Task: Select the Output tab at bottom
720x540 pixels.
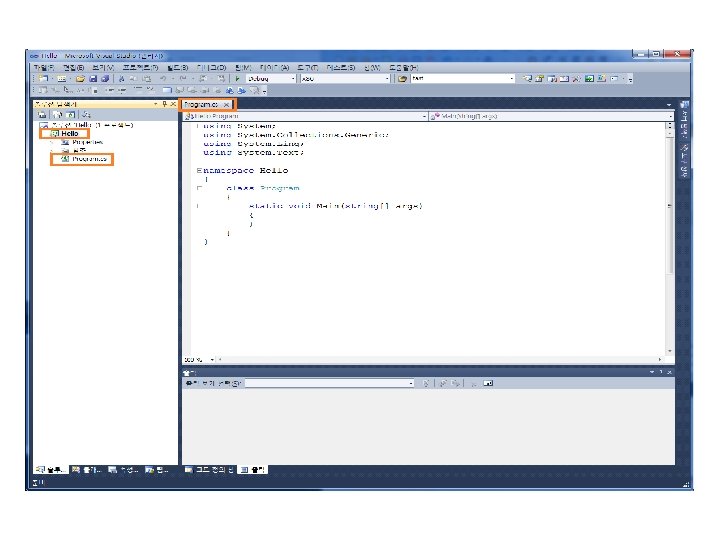Action: pos(253,470)
